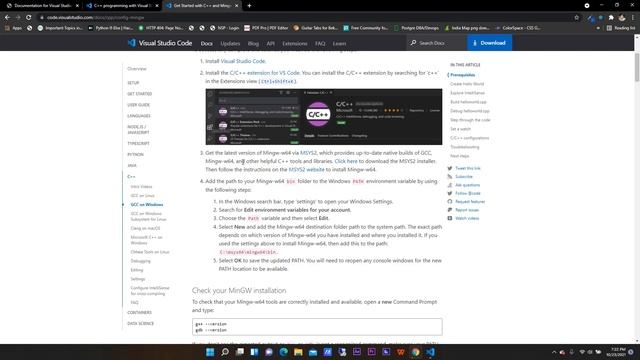Viewport: 640px width, 360px height.
Task: Bookmark this page with the star icon
Action: [576, 18]
